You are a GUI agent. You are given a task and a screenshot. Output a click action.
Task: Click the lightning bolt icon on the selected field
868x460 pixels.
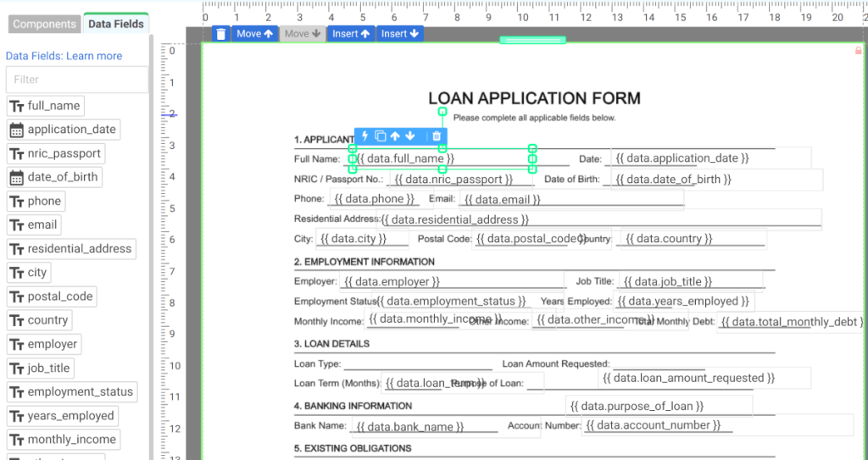(365, 136)
